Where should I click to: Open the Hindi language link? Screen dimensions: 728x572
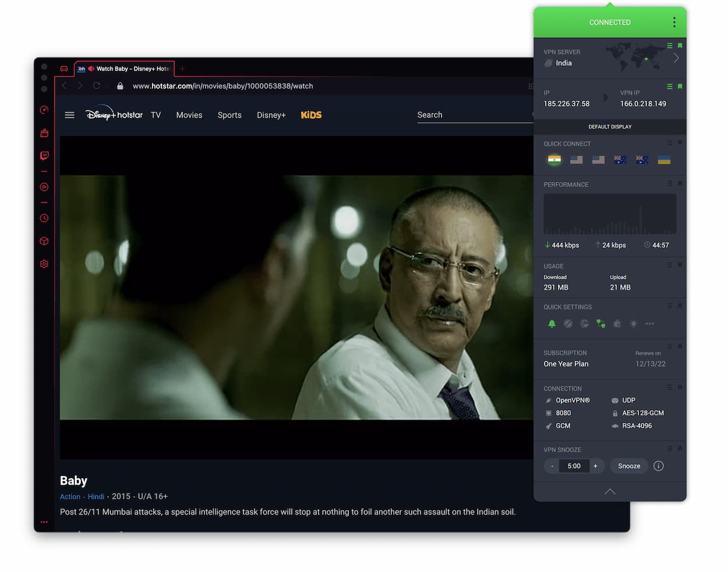tap(96, 496)
